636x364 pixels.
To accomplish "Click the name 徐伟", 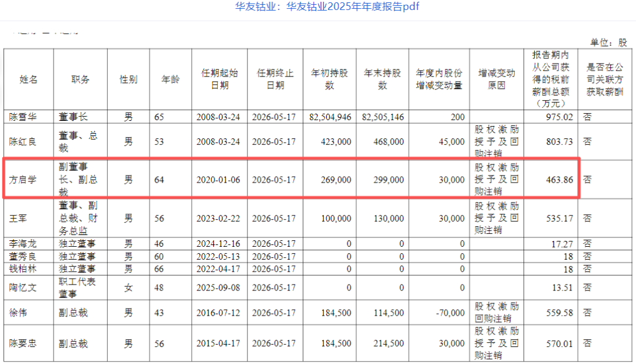I will 18,313.
